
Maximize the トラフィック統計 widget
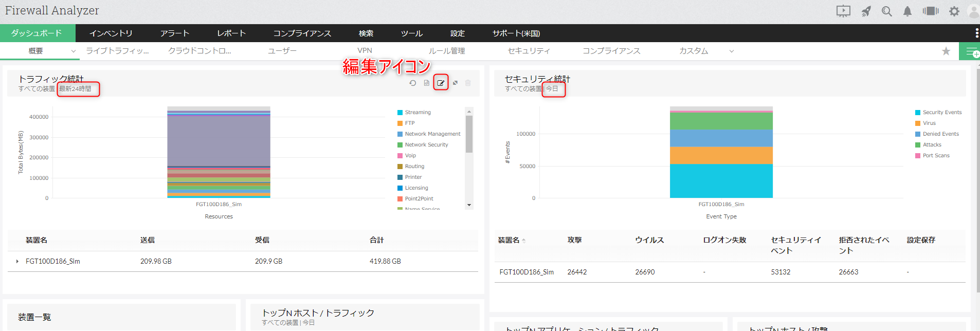[455, 83]
